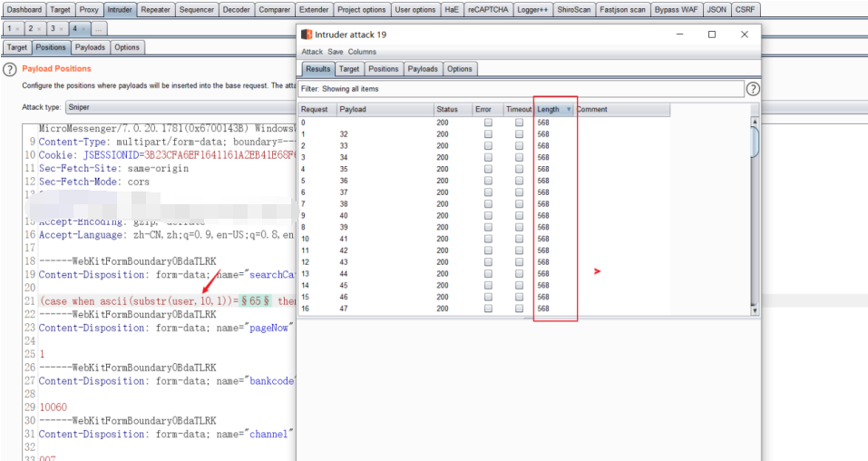Select Target tab in attack window

(x=349, y=69)
